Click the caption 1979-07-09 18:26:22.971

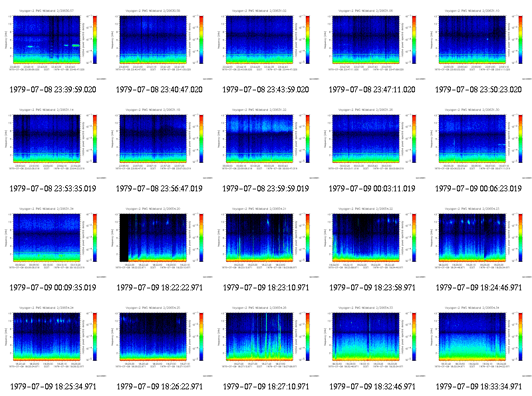click(x=160, y=387)
